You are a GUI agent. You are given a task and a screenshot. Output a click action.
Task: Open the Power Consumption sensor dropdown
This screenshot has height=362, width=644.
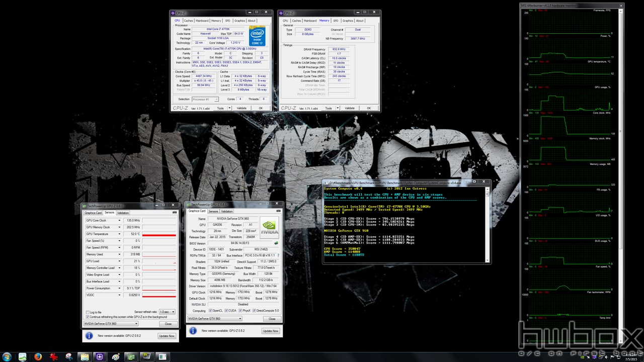[x=119, y=288]
